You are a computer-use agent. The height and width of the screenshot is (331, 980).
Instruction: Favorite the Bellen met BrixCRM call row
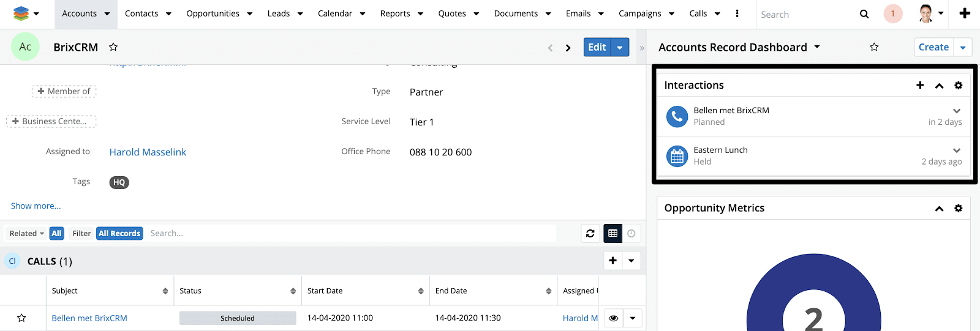pyautogui.click(x=21, y=318)
